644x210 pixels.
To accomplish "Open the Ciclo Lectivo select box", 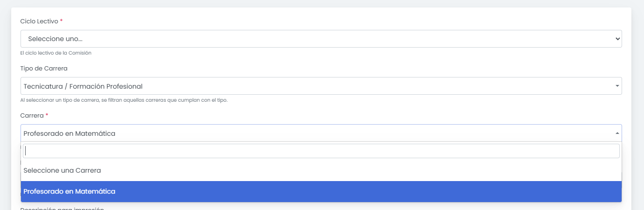I will [x=321, y=39].
